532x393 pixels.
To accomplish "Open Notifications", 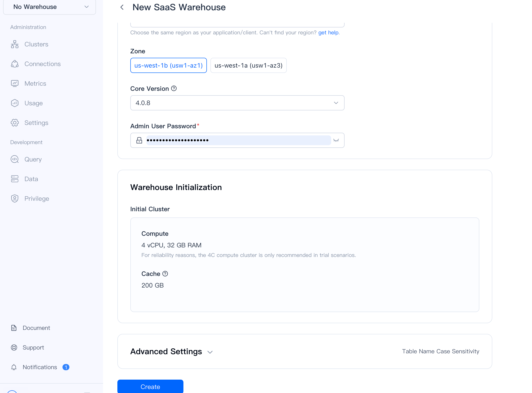I will coord(39,367).
